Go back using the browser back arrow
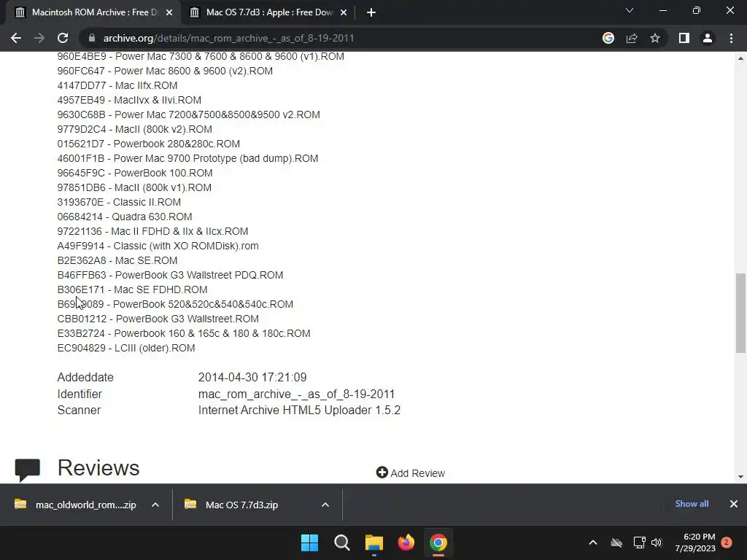747x560 pixels. (x=16, y=38)
